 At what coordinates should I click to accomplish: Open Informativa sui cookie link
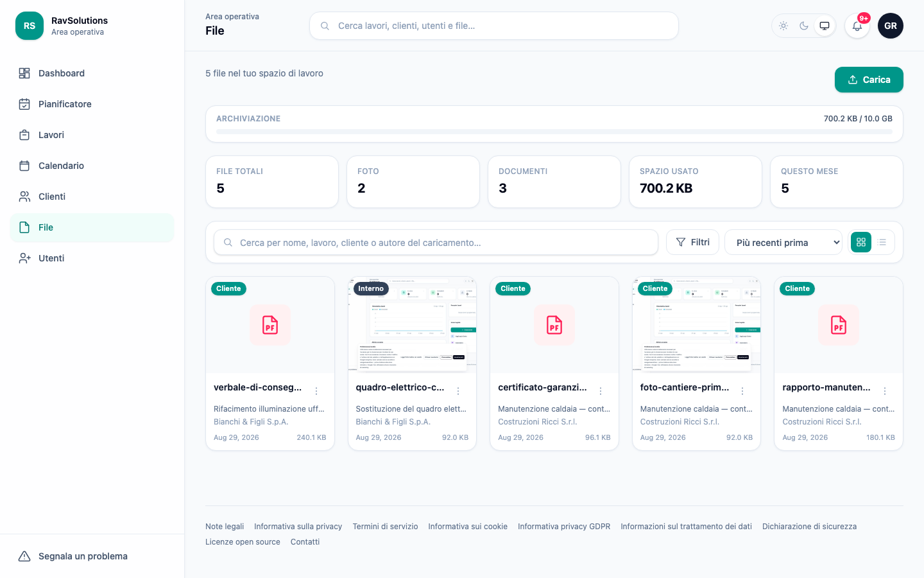[x=468, y=527]
